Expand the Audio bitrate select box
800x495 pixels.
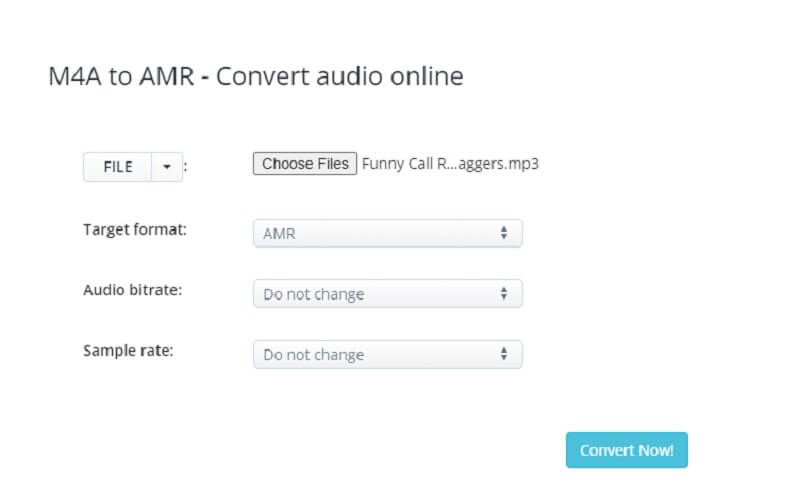pos(387,294)
